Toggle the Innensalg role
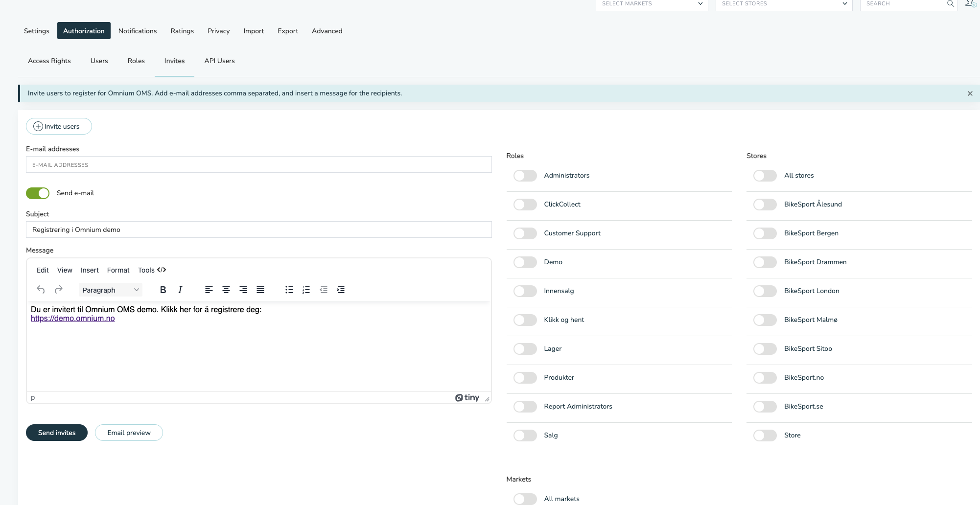Viewport: 980px width, 505px height. pyautogui.click(x=525, y=291)
